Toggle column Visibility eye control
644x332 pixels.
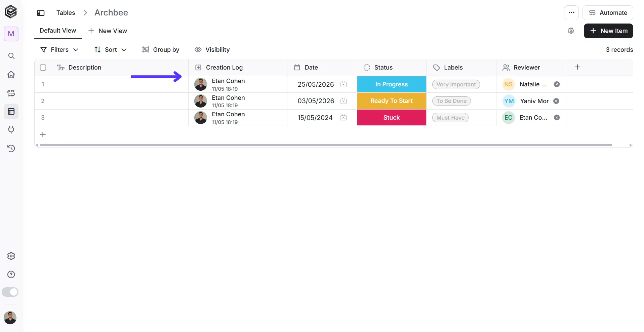pos(212,50)
